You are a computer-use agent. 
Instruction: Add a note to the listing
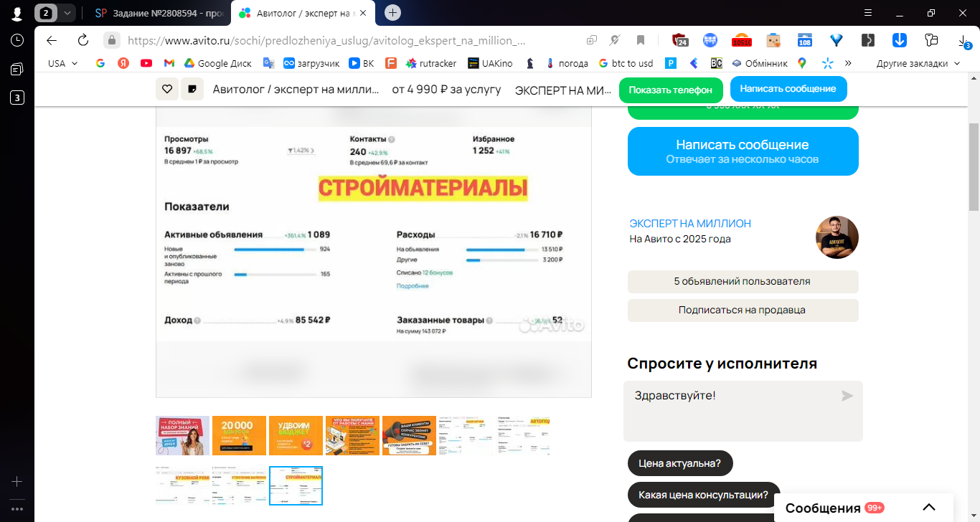coord(192,89)
